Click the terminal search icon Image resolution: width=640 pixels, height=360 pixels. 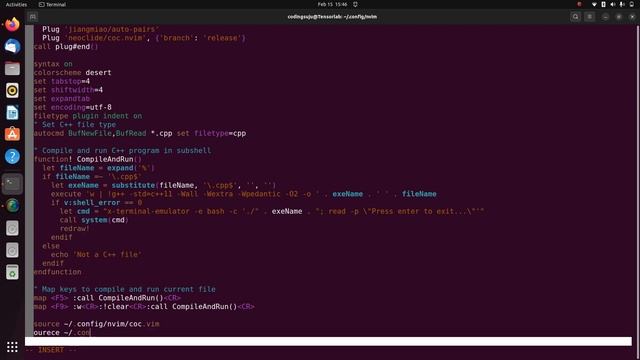point(576,17)
